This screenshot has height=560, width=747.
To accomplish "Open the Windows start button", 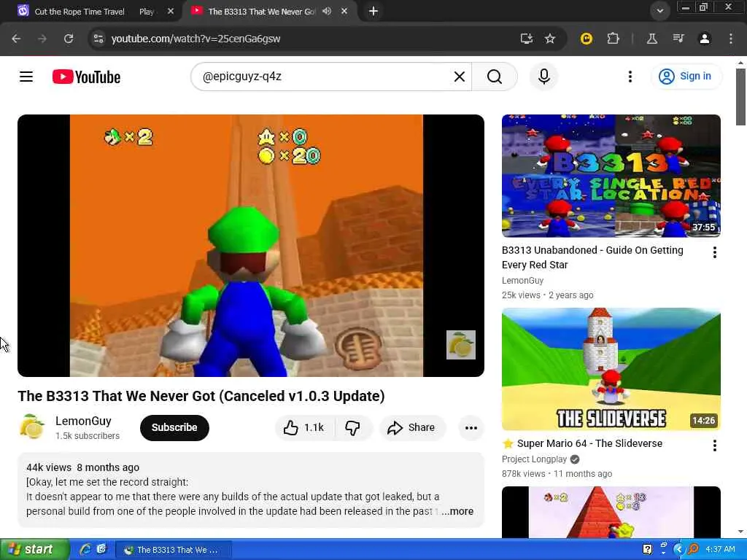I will tap(35, 550).
